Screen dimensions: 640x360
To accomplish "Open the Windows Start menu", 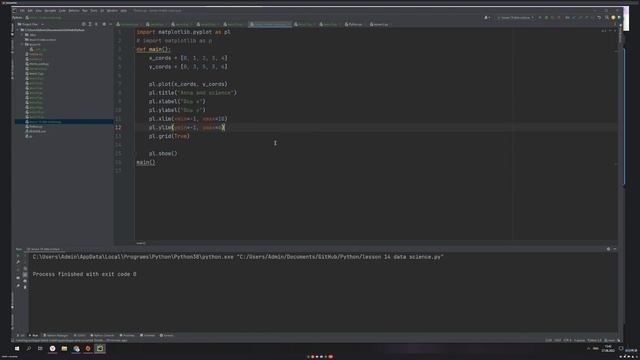I will pyautogui.click(x=17, y=349).
